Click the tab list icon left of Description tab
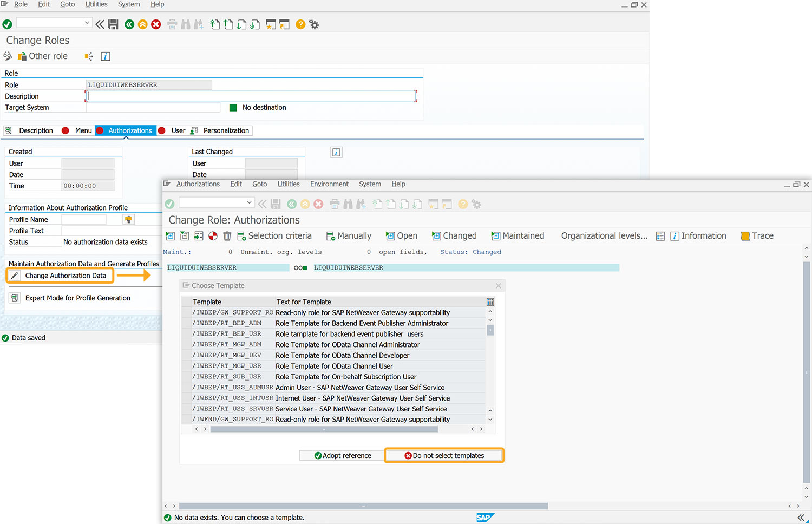Screen dimensions: 812x524 (8, 130)
